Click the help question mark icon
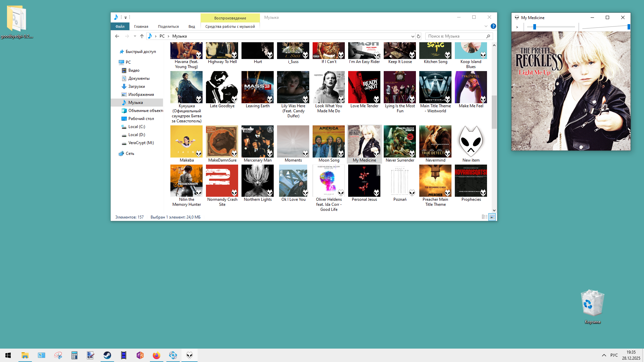Image resolution: width=644 pixels, height=362 pixels. click(x=493, y=26)
